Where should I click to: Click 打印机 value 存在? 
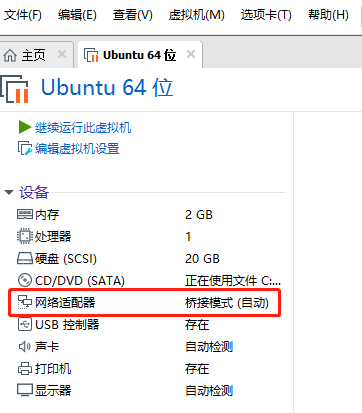click(x=197, y=369)
